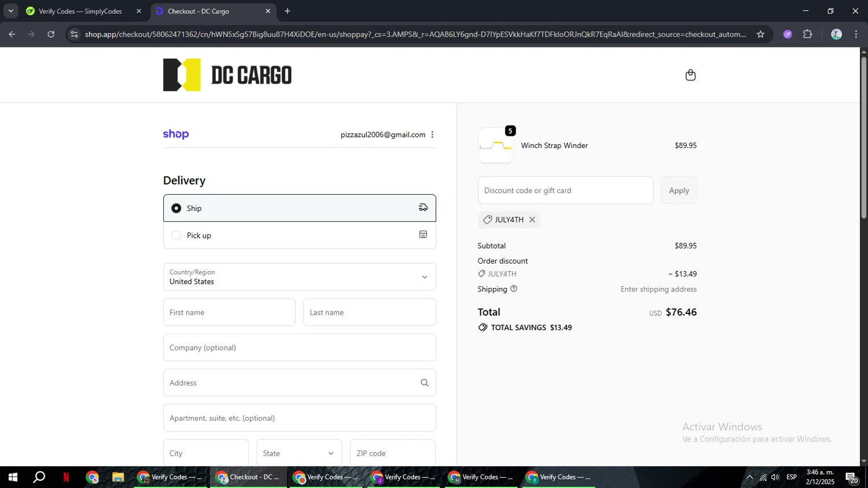Click the email pizzazul2006@gmail.com
The width and height of the screenshot is (868, 488).
(x=382, y=135)
